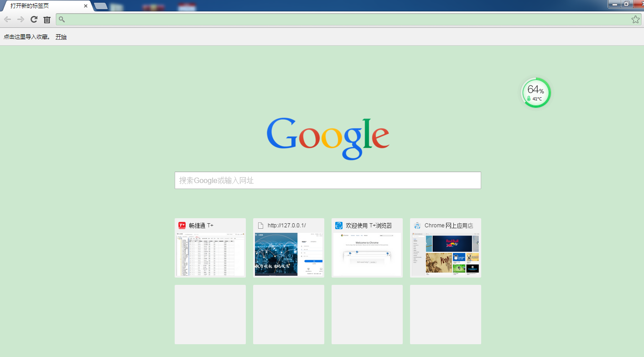The width and height of the screenshot is (644, 357).
Task: Click the 开始 import link
Action: 61,37
